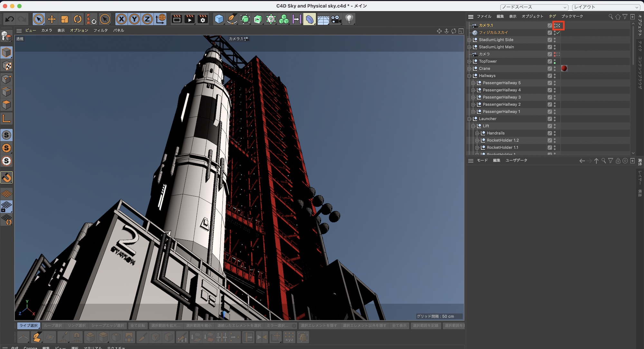Click the Light bulb object icon
The height and width of the screenshot is (349, 644).
coord(349,19)
